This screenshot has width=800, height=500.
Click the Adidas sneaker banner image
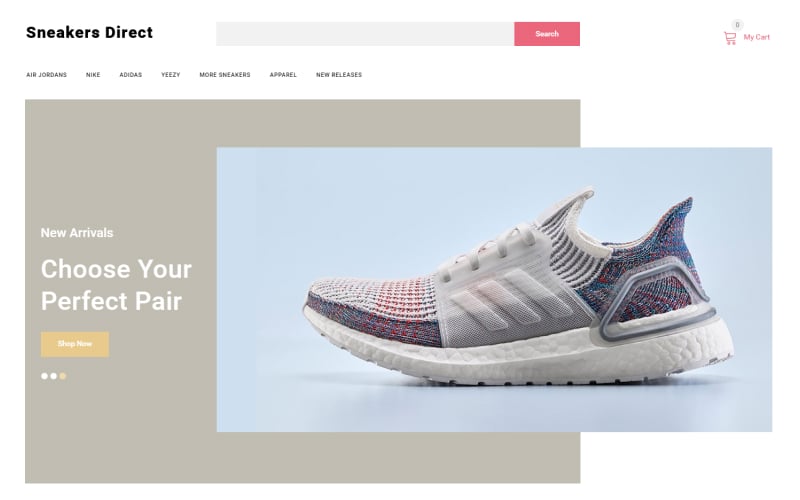[494, 289]
